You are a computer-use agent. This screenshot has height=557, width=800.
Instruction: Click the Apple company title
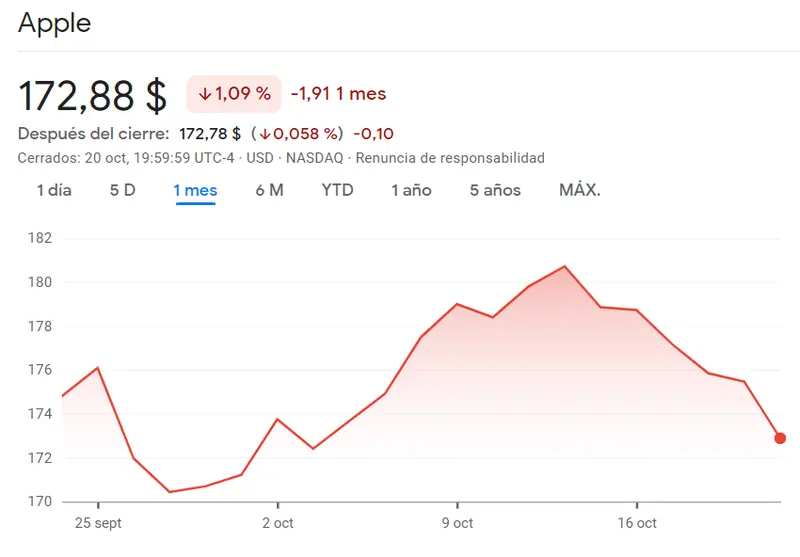coord(55,23)
